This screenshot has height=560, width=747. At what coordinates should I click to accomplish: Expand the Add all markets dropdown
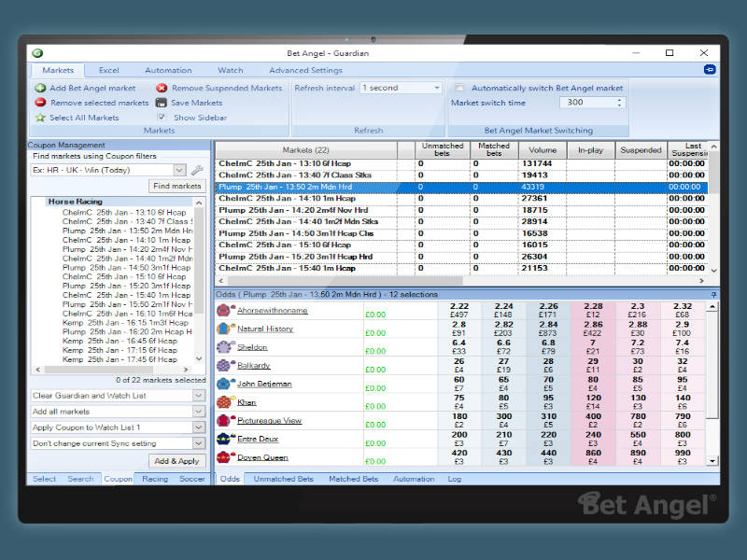pos(199,412)
